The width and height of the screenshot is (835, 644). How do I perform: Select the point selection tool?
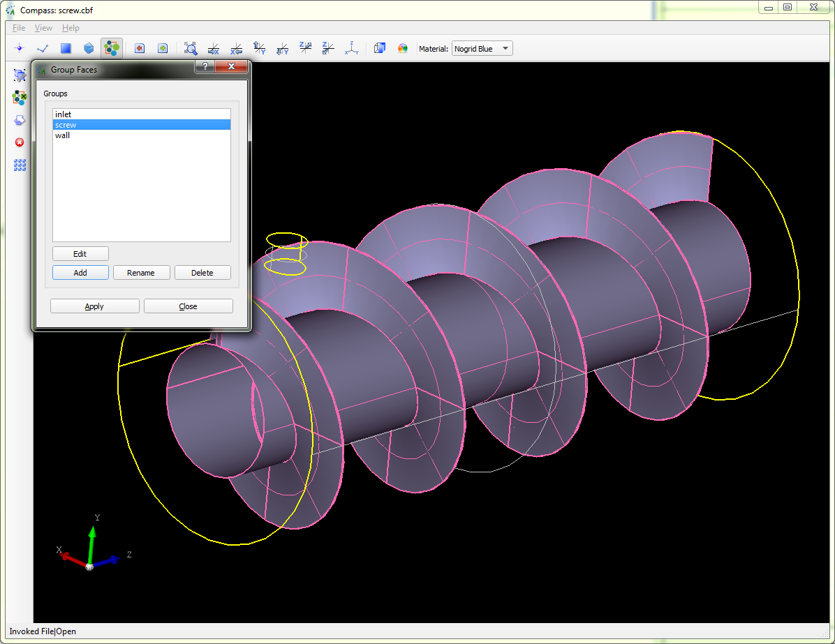coord(19,48)
